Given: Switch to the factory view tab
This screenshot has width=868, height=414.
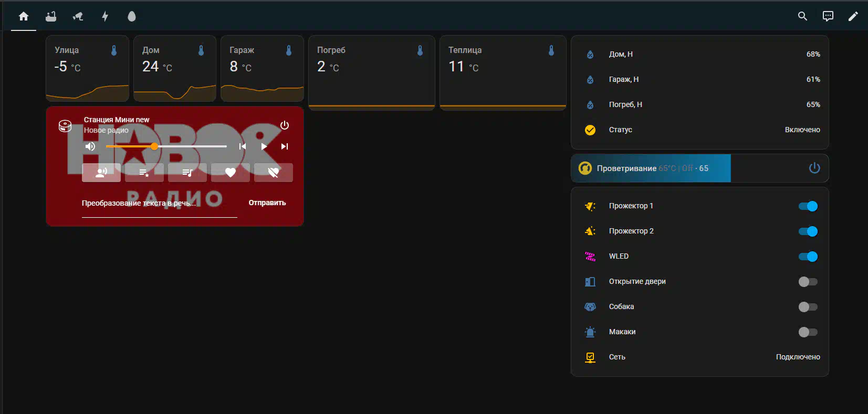Looking at the screenshot, I should click(51, 16).
